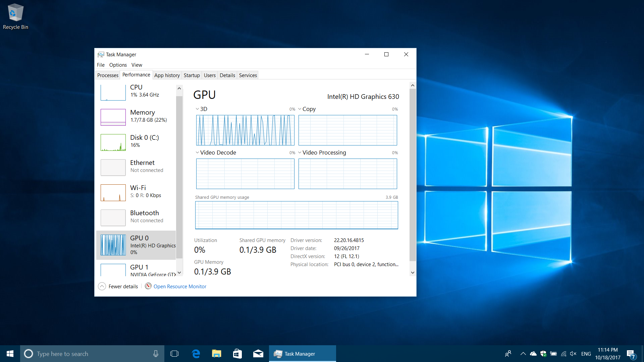
Task: Select the Memory item in sidebar
Action: click(x=136, y=117)
